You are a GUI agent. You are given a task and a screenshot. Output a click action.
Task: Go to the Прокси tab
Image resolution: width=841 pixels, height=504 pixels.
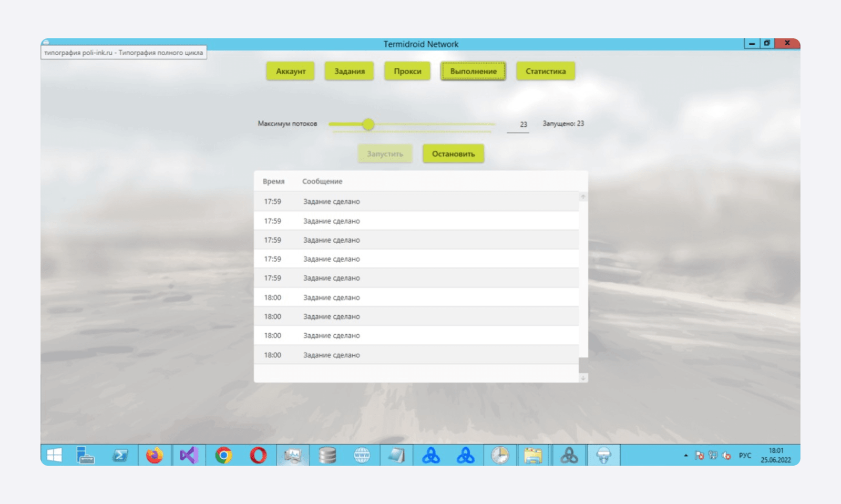407,71
